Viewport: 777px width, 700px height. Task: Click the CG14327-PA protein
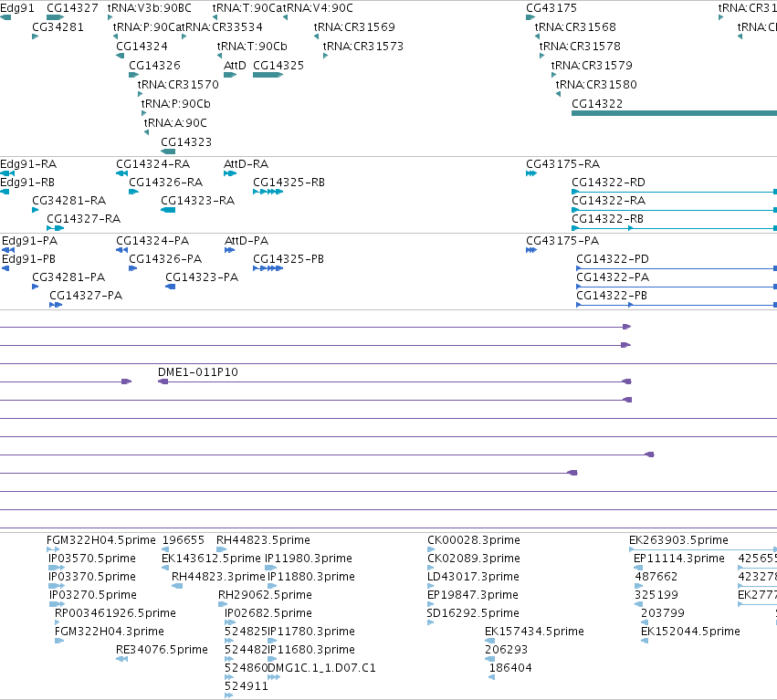(x=56, y=305)
